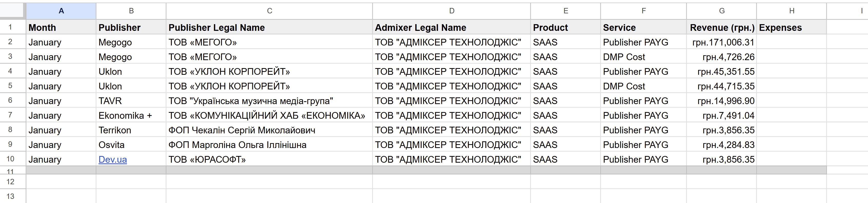The height and width of the screenshot is (203, 868).
Task: Select the Expenses header cell
Action: tap(792, 27)
